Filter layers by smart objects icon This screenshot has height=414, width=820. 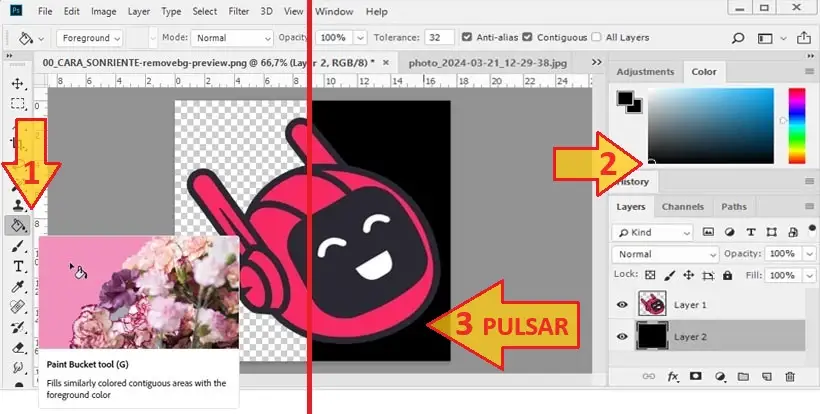[x=793, y=233]
